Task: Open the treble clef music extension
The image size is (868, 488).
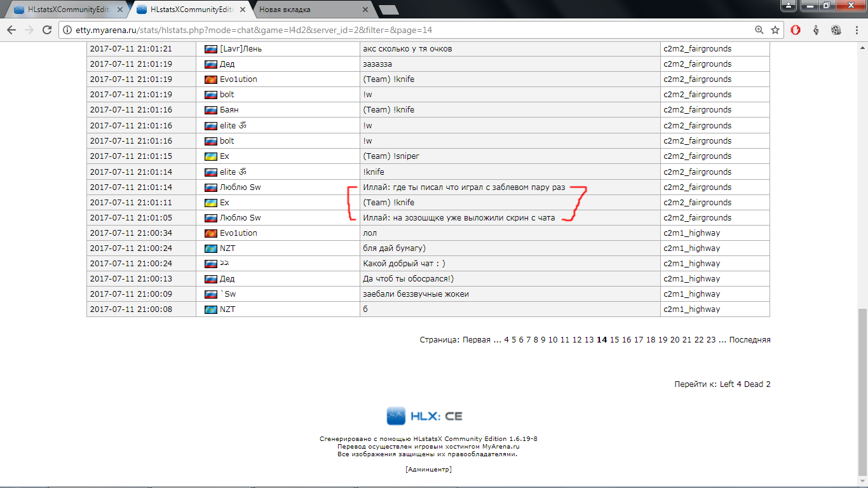Action: tap(816, 30)
